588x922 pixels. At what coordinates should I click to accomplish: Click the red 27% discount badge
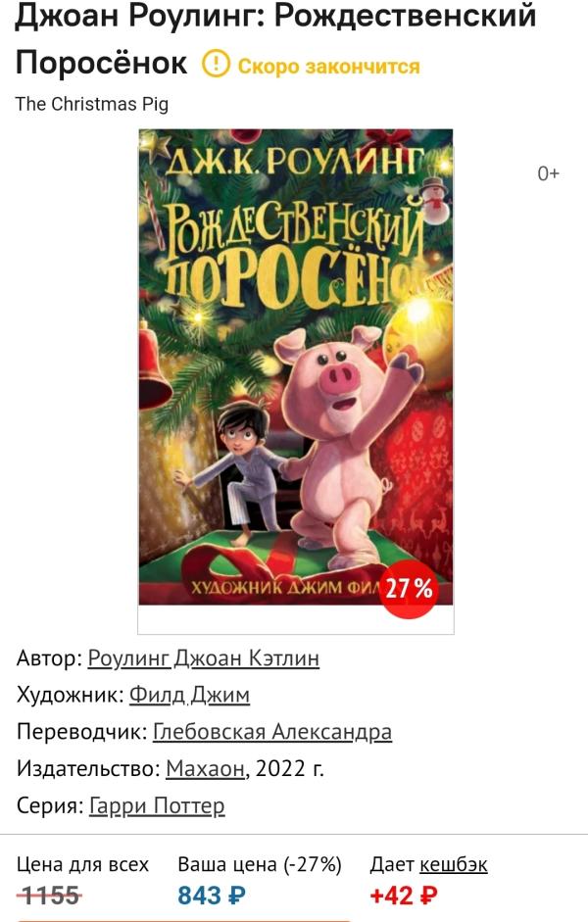click(x=410, y=589)
